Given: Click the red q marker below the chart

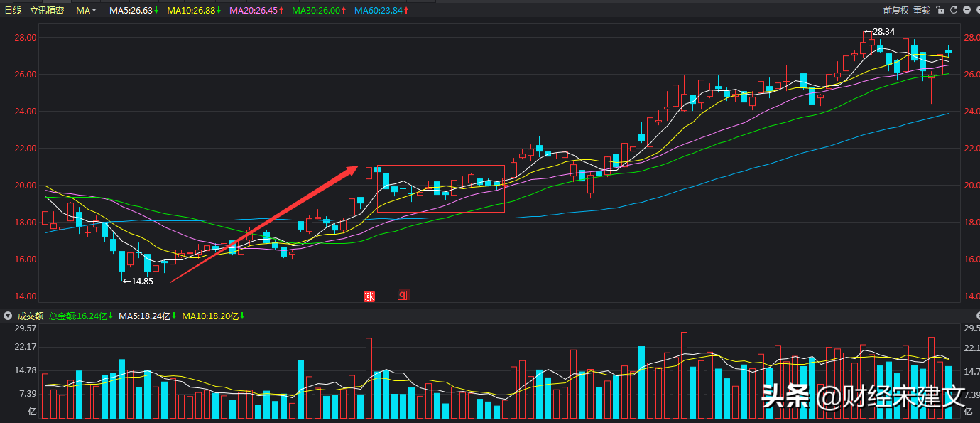Looking at the screenshot, I should coord(402,295).
